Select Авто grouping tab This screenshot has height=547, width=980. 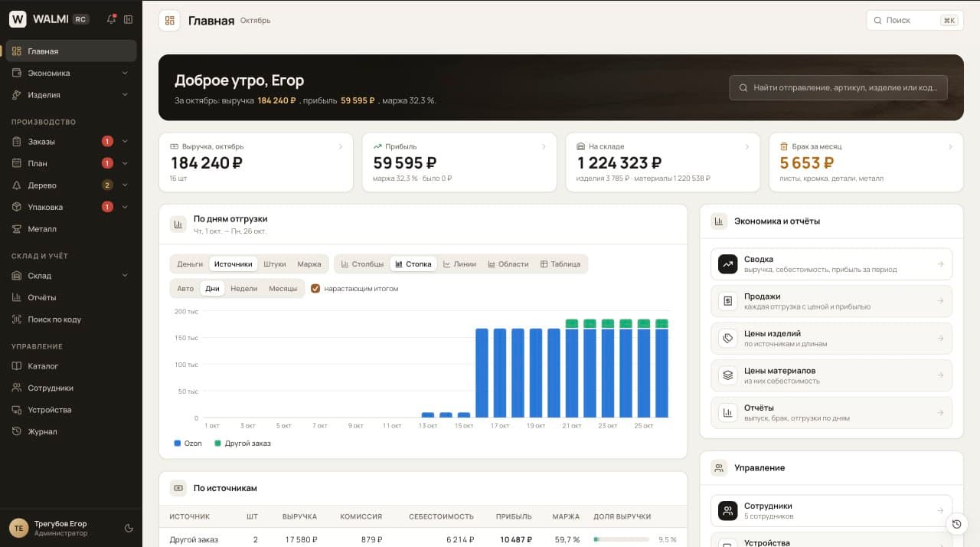pyautogui.click(x=185, y=289)
